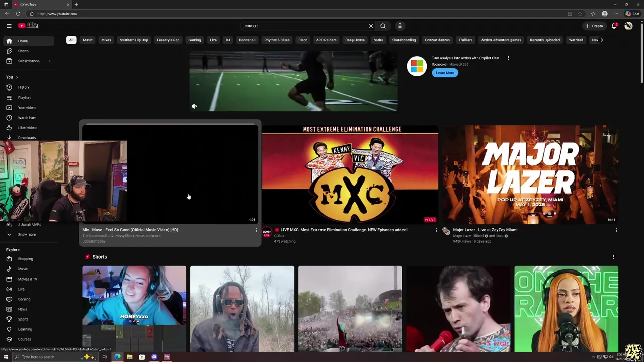644x362 pixels.
Task: Select the Music filter chip
Action: point(88,40)
